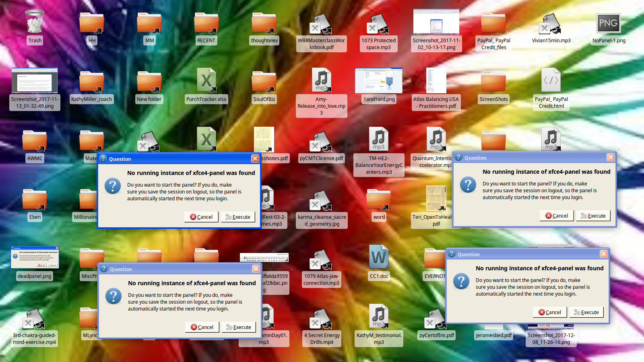Image resolution: width=644 pixels, height=362 pixels.
Task: Click Cancel in the lower-right Question dialog
Action: coord(550,312)
